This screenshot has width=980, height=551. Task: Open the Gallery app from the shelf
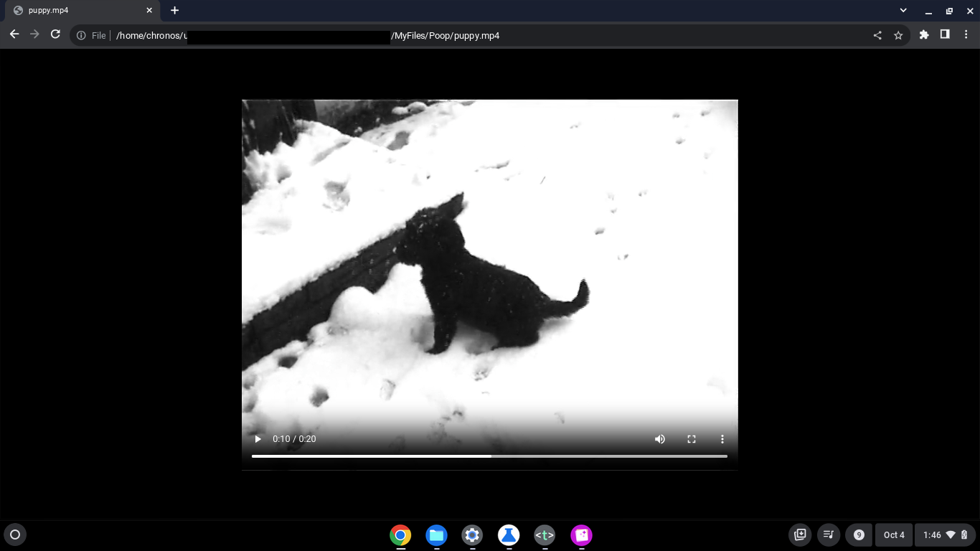pyautogui.click(x=581, y=534)
